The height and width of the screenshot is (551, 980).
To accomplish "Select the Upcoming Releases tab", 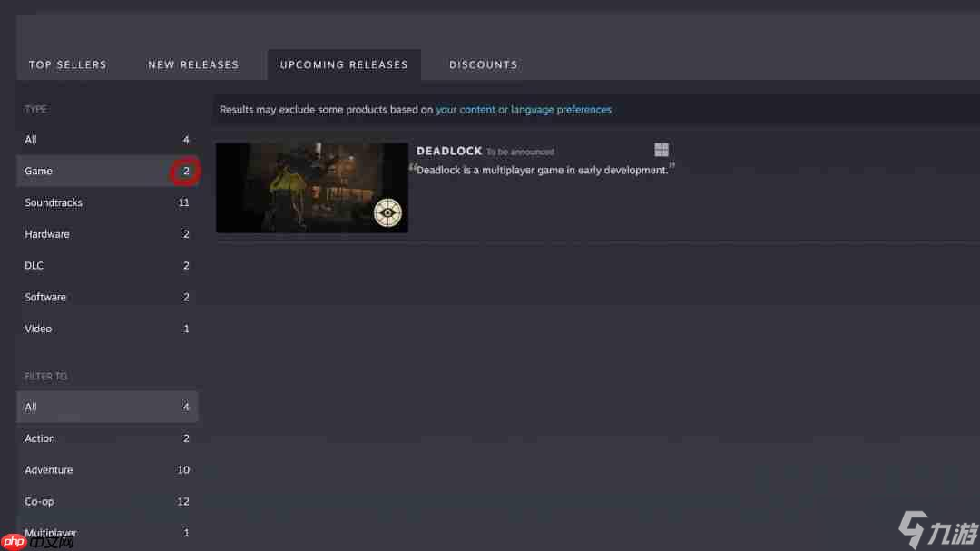I will coord(344,64).
